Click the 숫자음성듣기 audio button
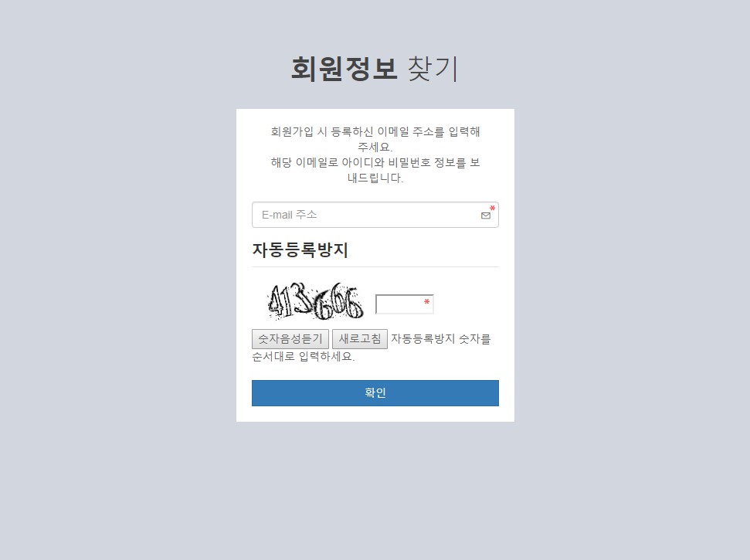The height and width of the screenshot is (560, 750). pyautogui.click(x=290, y=339)
